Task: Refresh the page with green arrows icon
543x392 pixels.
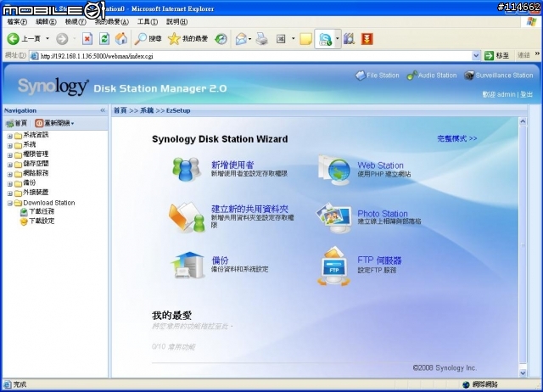Action: tap(104, 39)
